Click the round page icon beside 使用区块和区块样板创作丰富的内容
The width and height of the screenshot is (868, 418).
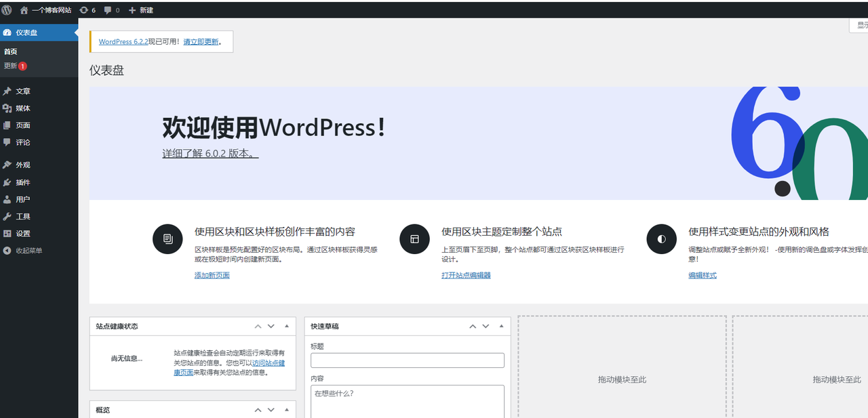click(x=167, y=239)
